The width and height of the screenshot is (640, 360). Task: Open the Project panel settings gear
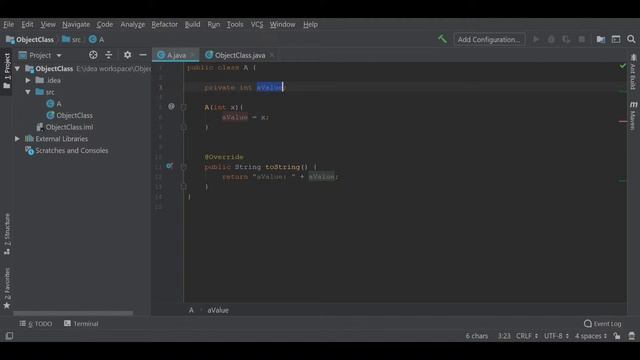127,55
